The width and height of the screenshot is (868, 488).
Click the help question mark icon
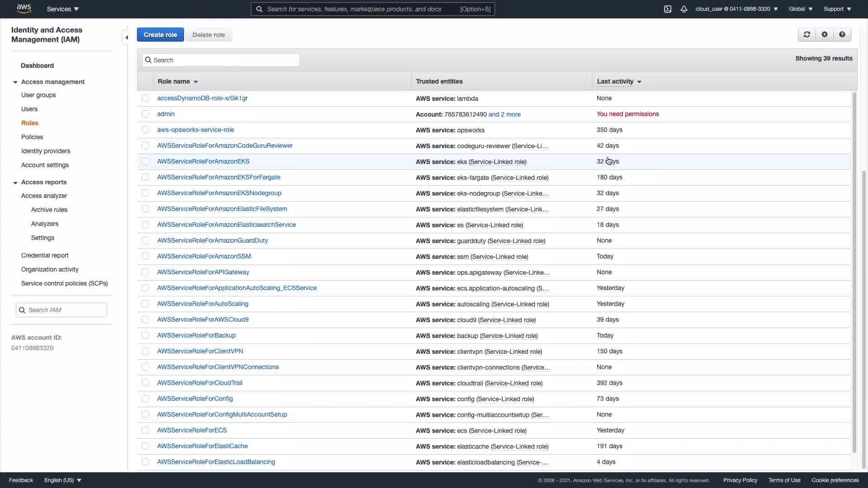click(842, 35)
